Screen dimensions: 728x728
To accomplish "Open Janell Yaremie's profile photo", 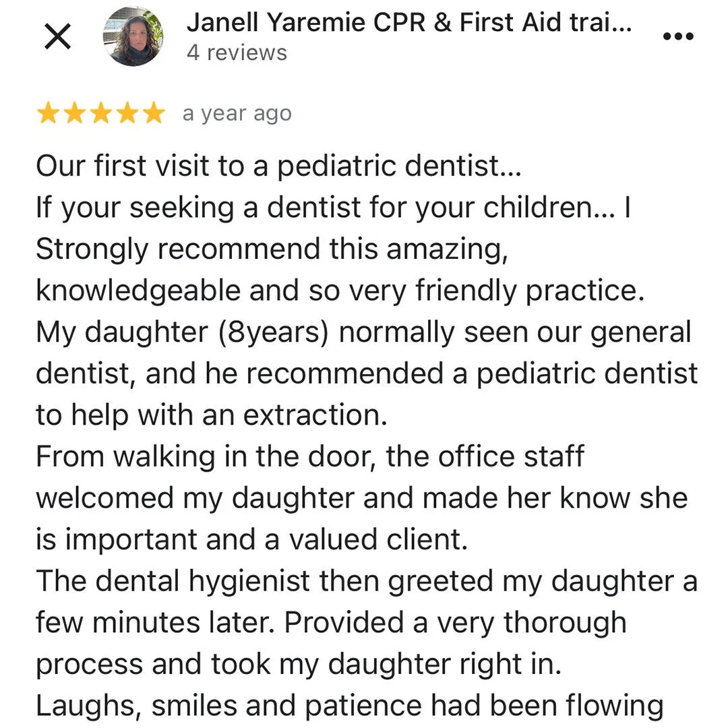I will coord(133,36).
